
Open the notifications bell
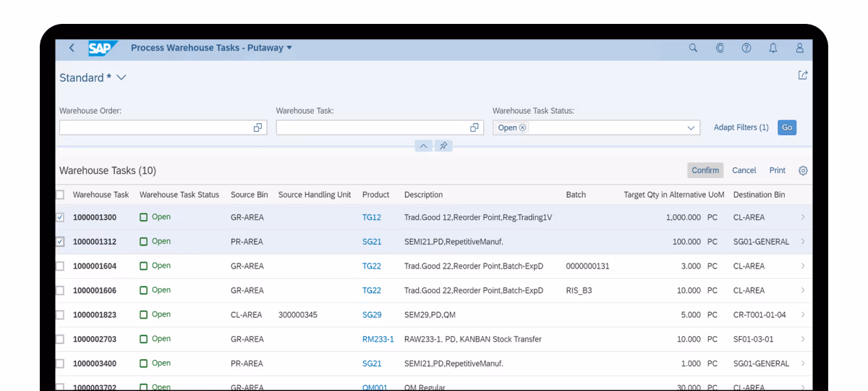773,48
